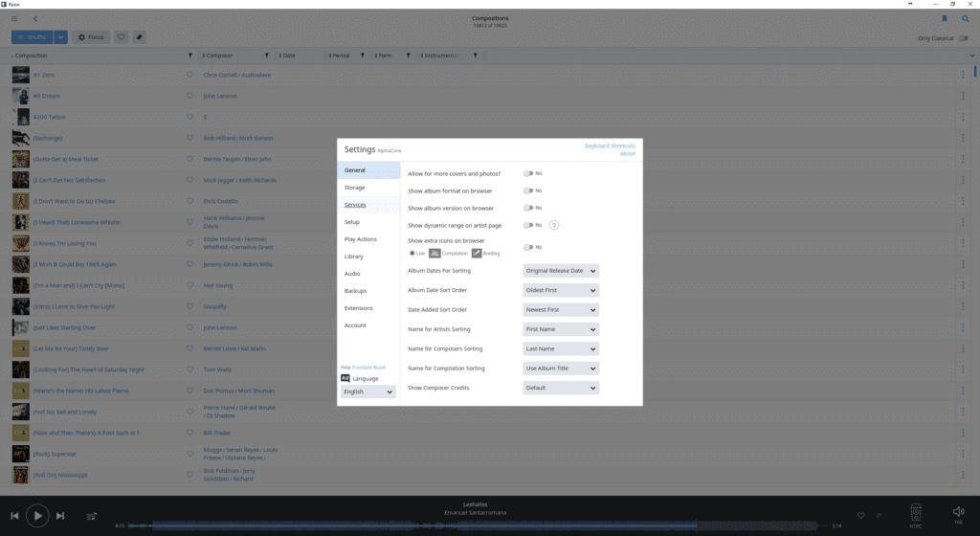Open the About link in Settings

[628, 154]
